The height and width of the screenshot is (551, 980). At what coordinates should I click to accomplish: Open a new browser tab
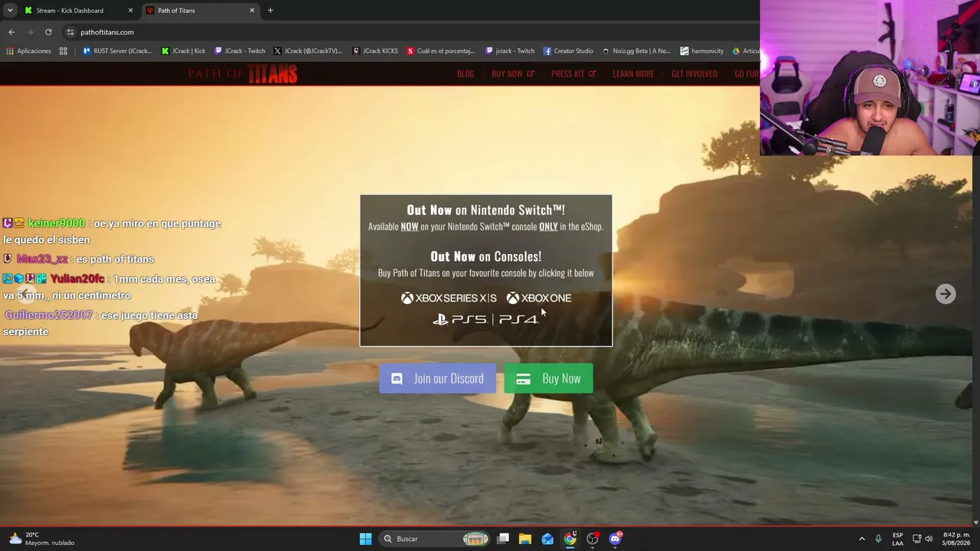(270, 11)
